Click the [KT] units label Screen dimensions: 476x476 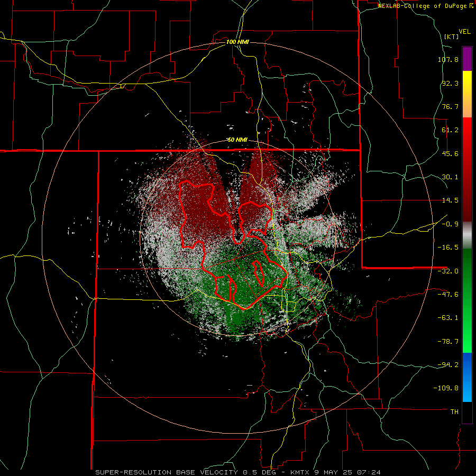452,36
